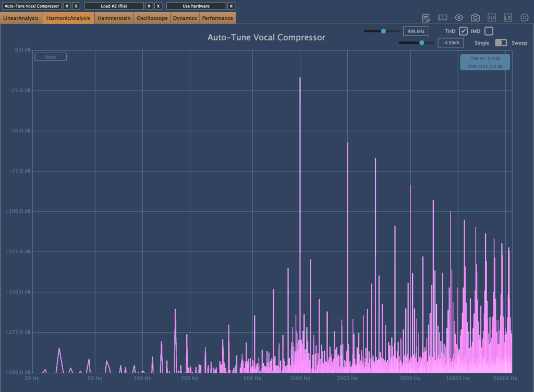534x392 pixels.
Task: Click the Single label
Action: point(481,43)
